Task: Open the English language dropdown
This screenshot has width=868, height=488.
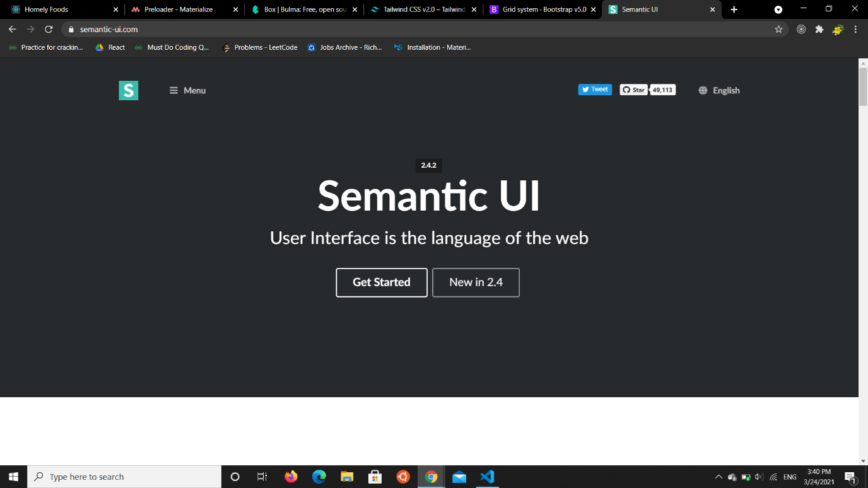Action: coord(719,91)
